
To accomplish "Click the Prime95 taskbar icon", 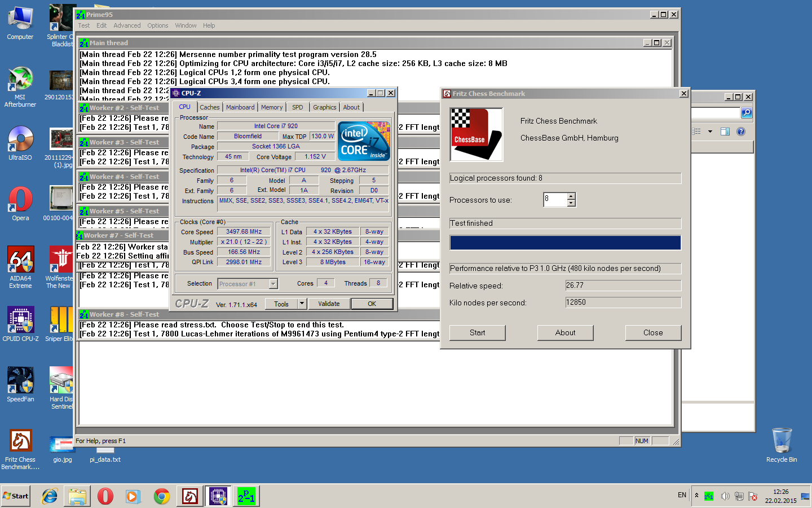I will click(246, 496).
